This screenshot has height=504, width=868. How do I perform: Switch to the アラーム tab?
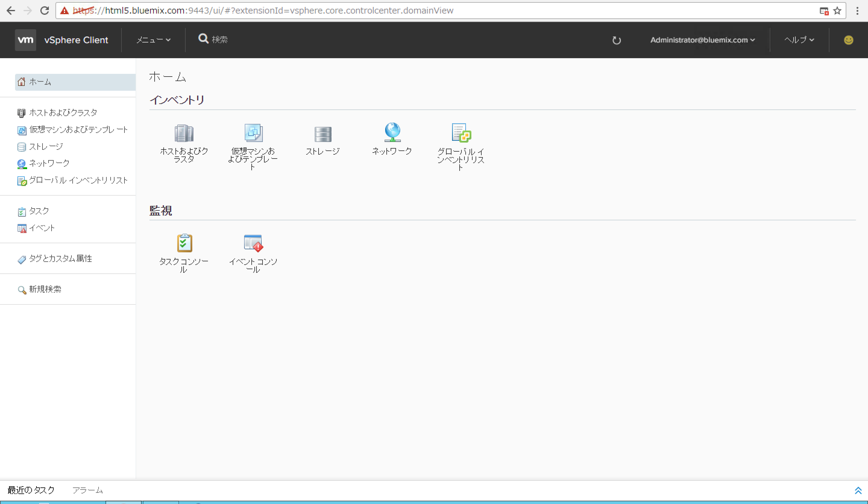coord(87,490)
